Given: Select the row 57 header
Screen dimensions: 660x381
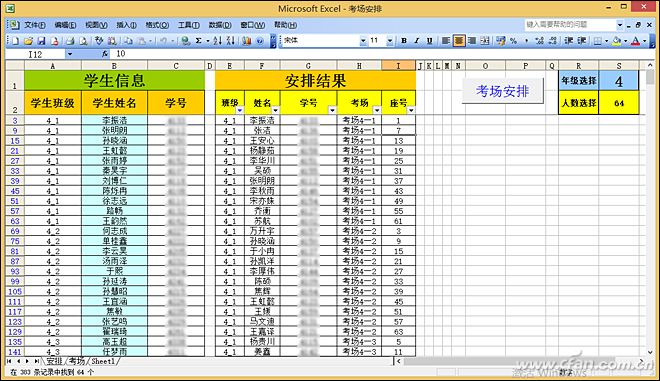Looking at the screenshot, I should 15,211.
